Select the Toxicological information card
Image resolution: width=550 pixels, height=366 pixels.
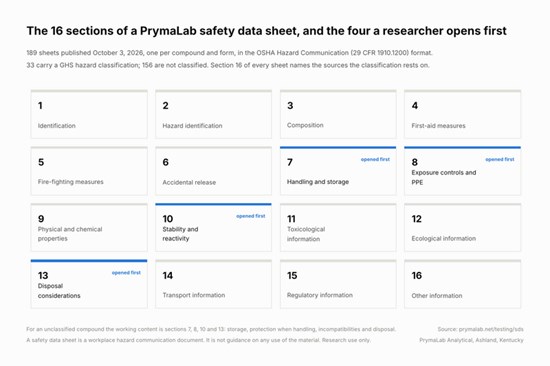338,227
